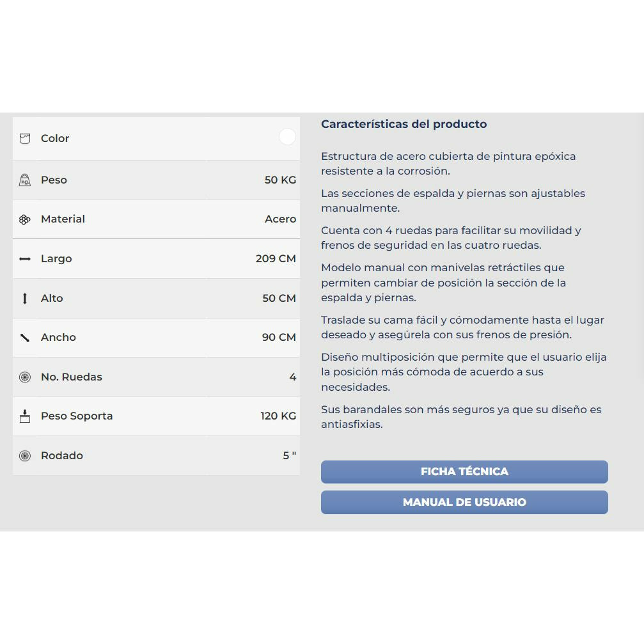The width and height of the screenshot is (644, 644).
Task: Click the Peso weight bag icon
Action: (25, 180)
